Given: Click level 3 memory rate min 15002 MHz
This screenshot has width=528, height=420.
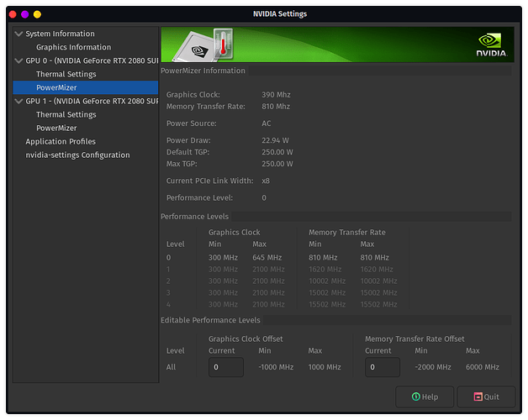Looking at the screenshot, I should pos(327,292).
